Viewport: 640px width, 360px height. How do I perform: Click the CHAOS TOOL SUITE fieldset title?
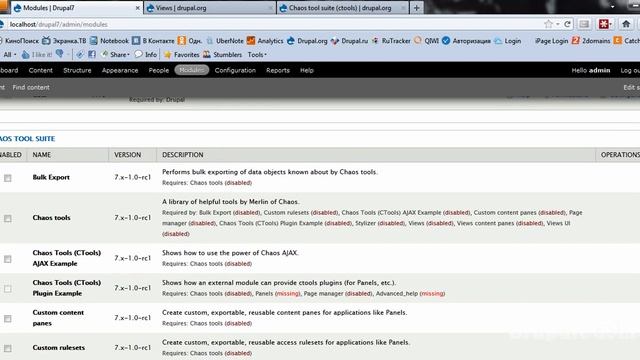click(27, 139)
